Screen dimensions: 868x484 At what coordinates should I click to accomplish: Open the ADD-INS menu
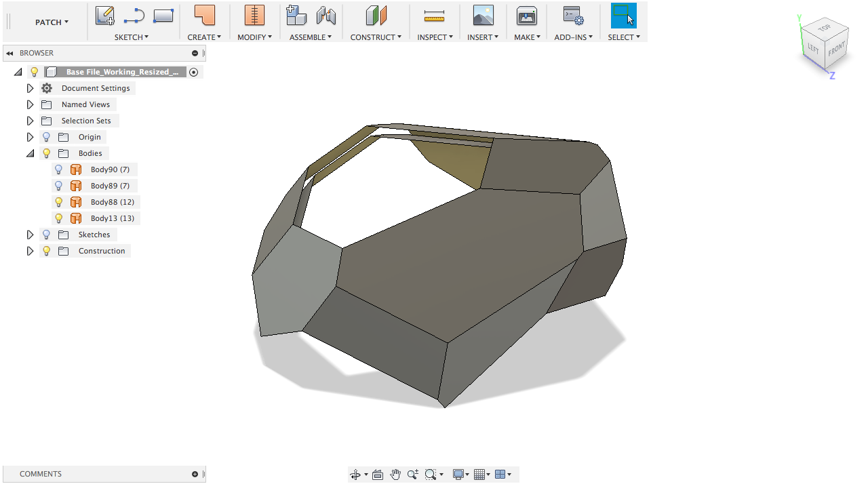tap(573, 37)
